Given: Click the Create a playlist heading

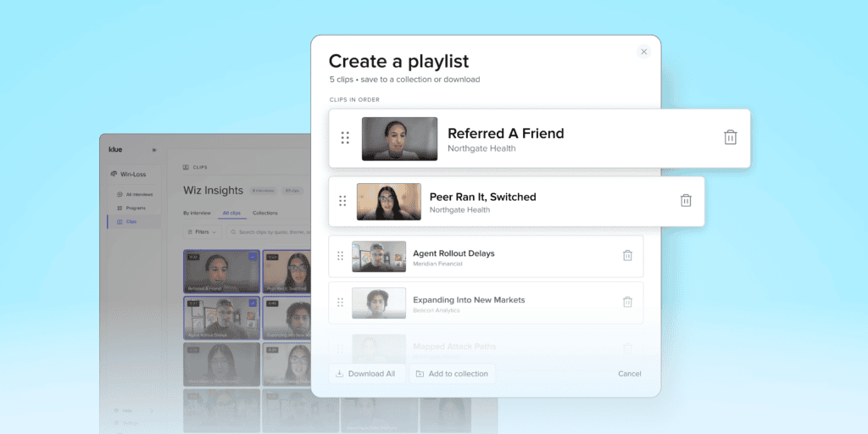Looking at the screenshot, I should click(x=398, y=61).
